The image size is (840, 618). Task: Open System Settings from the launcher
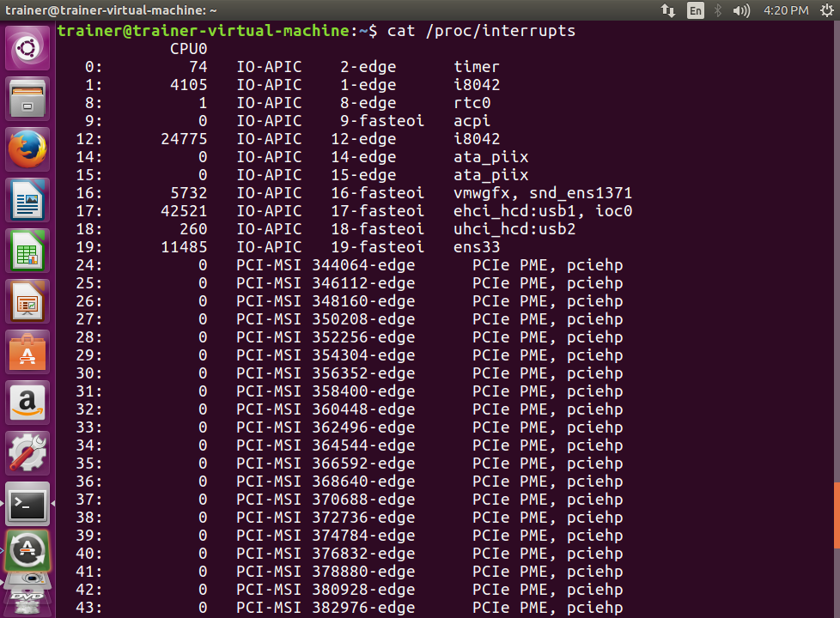pos(27,453)
